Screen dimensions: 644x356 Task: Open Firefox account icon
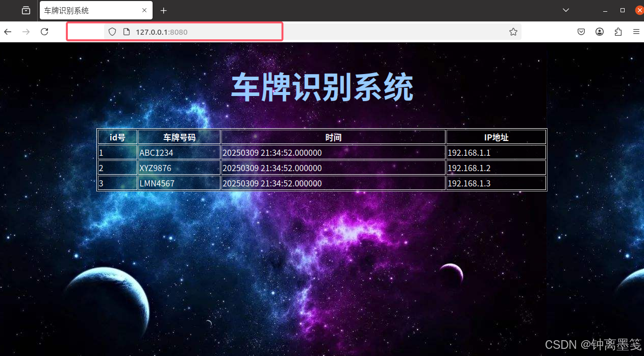coord(600,32)
